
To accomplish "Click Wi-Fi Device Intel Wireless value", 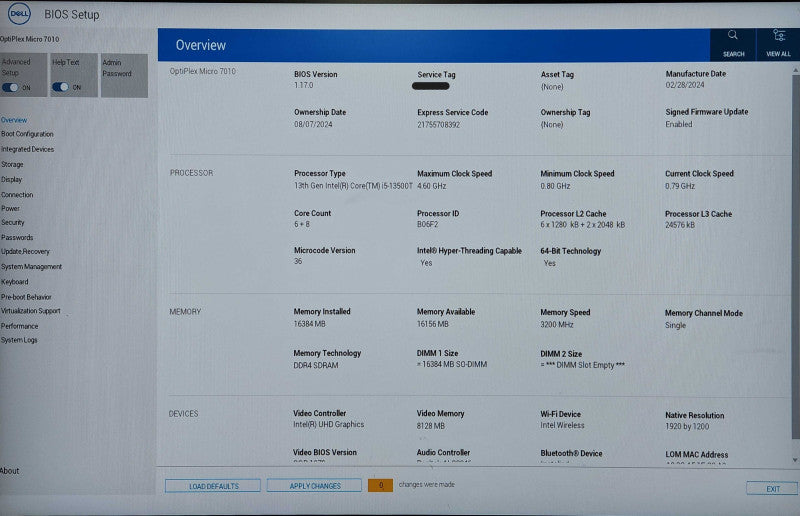I will tap(562, 425).
